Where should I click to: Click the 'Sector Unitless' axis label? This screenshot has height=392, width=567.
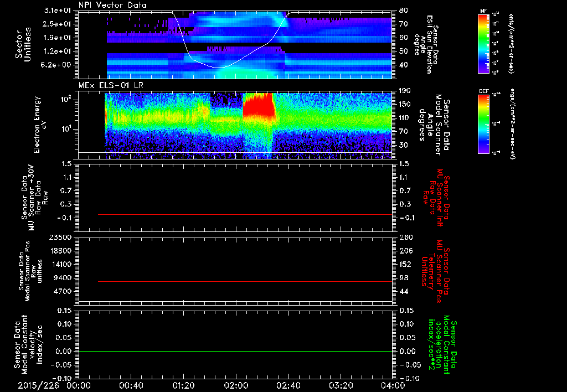click(23, 44)
